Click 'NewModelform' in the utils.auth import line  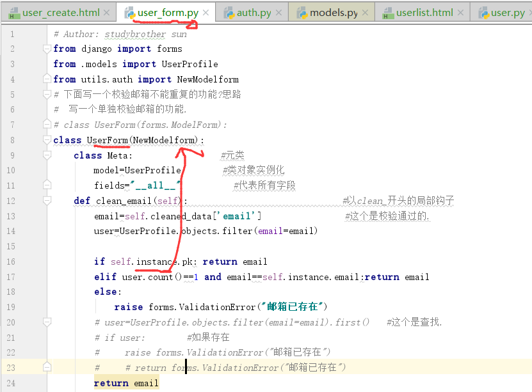(x=207, y=79)
